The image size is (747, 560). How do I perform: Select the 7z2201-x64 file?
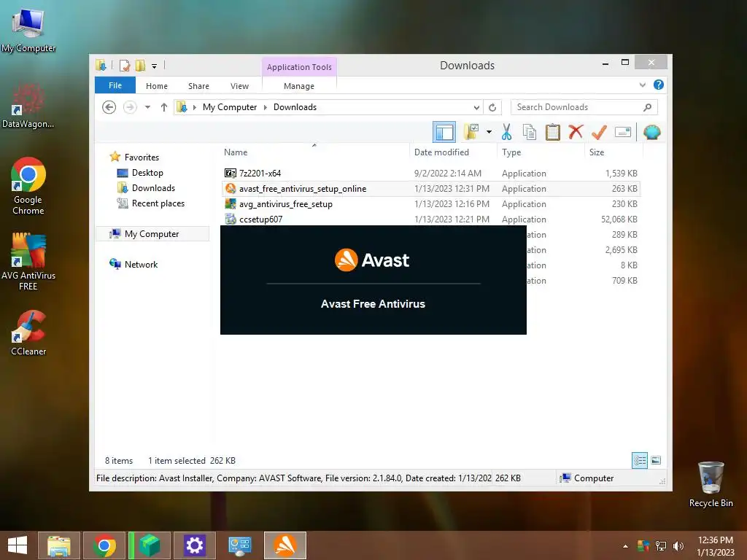click(431, 174)
